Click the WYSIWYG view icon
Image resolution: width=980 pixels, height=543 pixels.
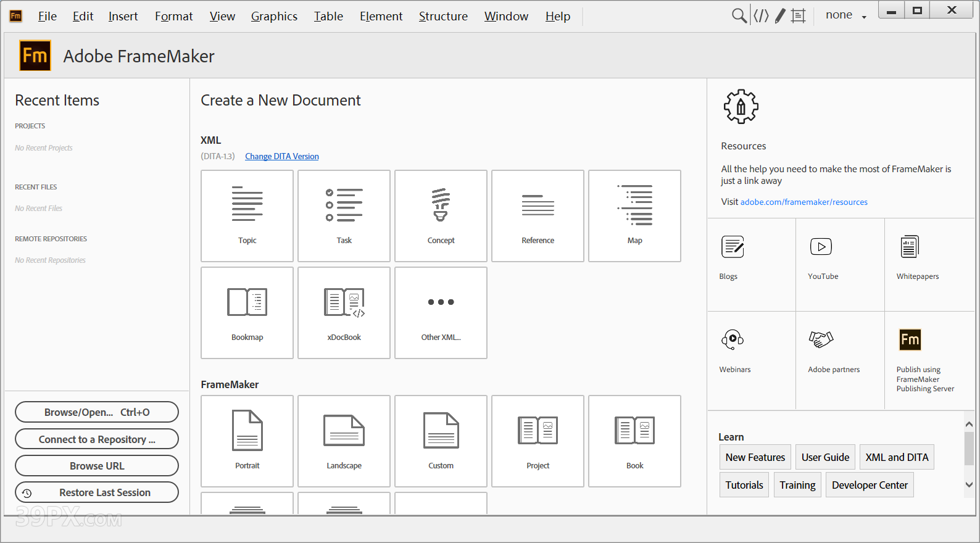[x=798, y=15]
